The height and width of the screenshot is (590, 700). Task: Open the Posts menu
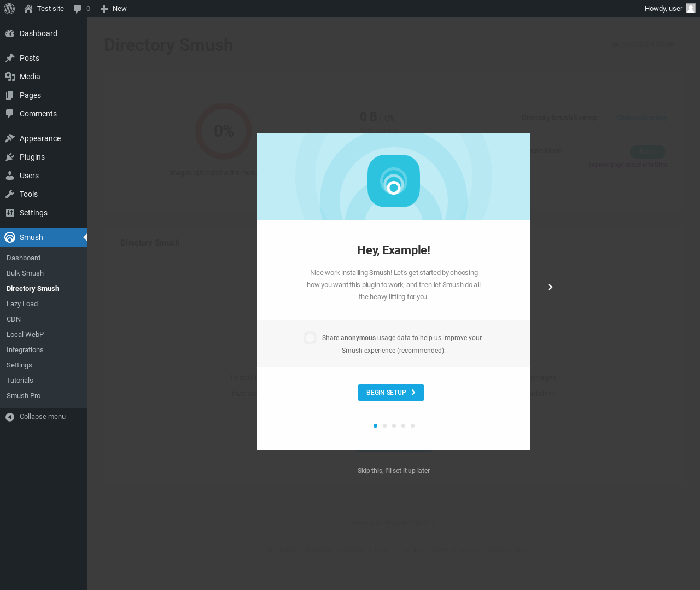44,58
